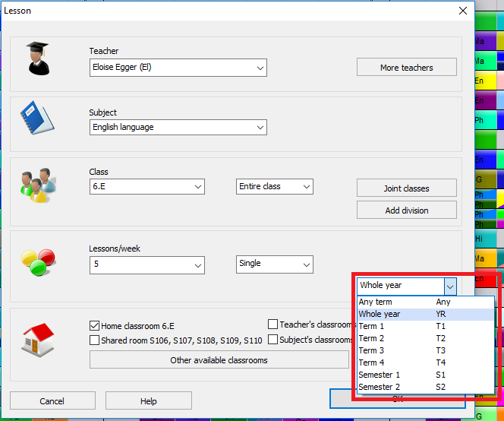Click the More teachers button
This screenshot has height=421, width=504.
[406, 68]
